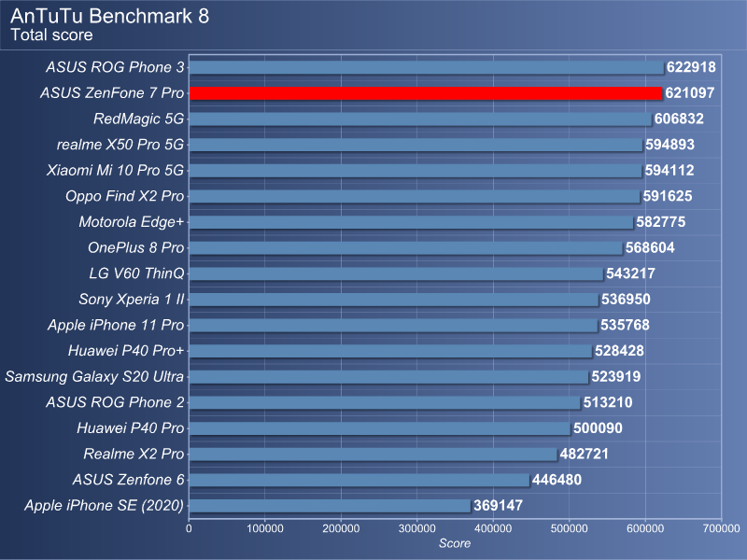Select the score value 513210

pos(608,402)
